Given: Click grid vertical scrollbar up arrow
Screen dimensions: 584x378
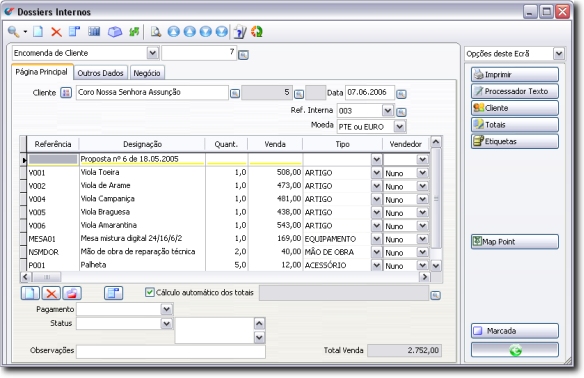Looking at the screenshot, I should pyautogui.click(x=436, y=142).
